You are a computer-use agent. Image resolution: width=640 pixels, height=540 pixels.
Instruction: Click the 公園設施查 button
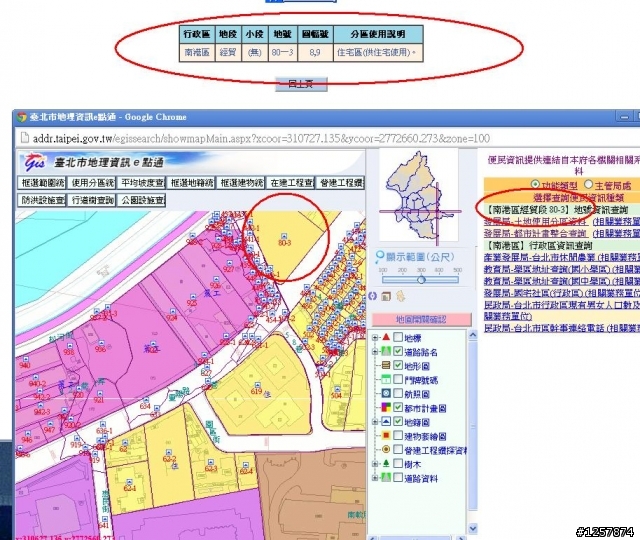(x=142, y=200)
